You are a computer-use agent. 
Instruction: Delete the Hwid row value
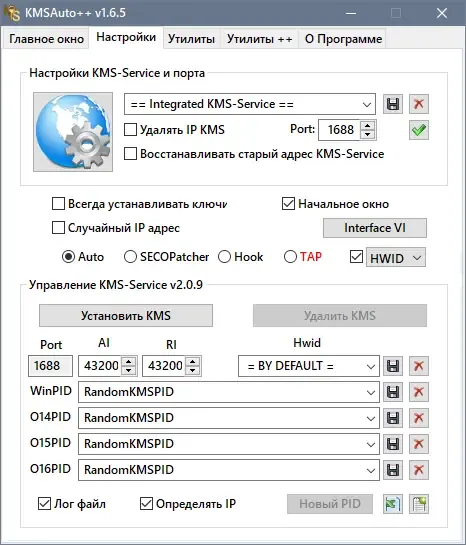[419, 366]
